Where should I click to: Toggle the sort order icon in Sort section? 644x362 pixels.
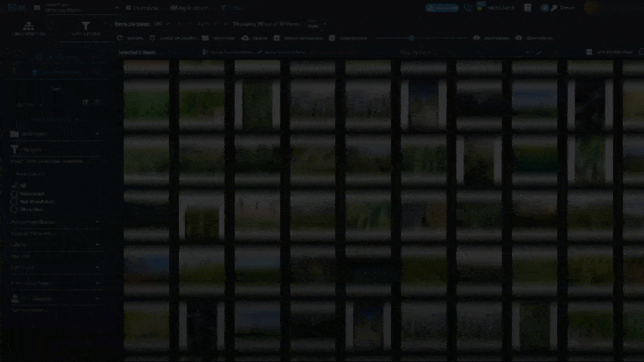[x=85, y=103]
